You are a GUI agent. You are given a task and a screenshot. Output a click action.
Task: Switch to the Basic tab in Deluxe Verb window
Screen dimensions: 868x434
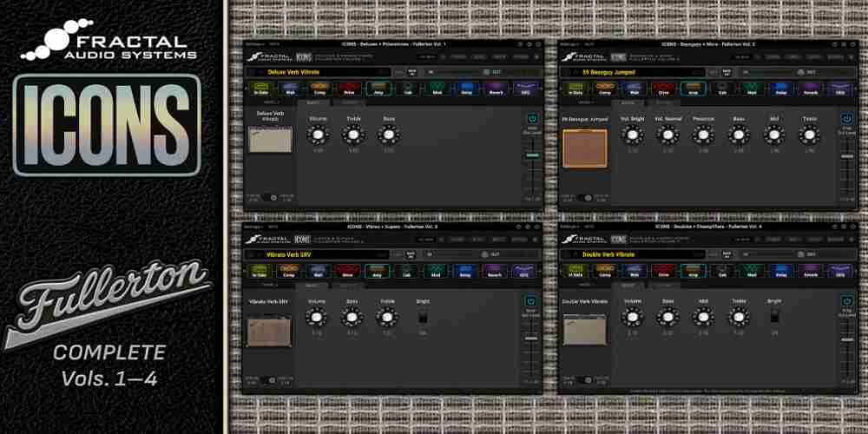coord(312,102)
